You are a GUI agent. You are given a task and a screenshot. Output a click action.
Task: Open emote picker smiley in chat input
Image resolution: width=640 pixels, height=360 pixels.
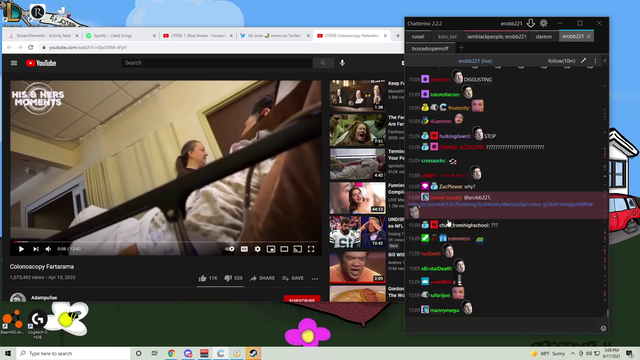[x=603, y=328]
